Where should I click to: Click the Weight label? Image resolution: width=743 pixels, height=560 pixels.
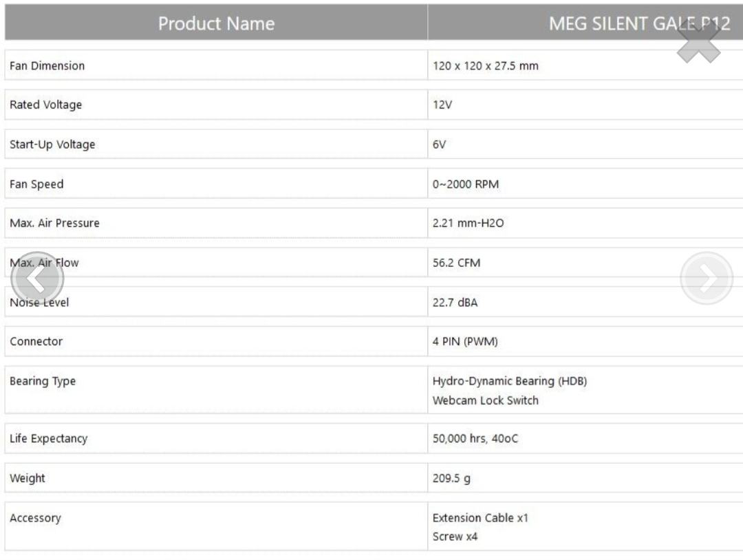pos(27,479)
